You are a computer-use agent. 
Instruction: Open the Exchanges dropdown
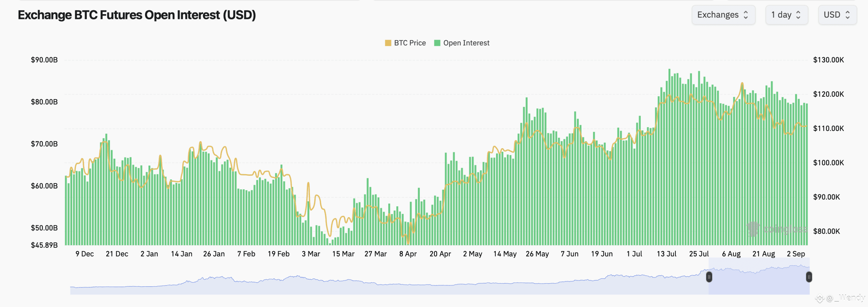pyautogui.click(x=723, y=15)
